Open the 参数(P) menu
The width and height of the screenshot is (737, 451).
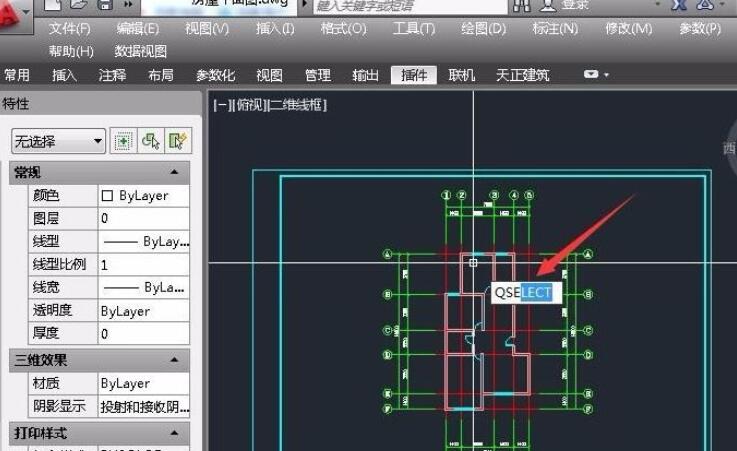pyautogui.click(x=700, y=29)
